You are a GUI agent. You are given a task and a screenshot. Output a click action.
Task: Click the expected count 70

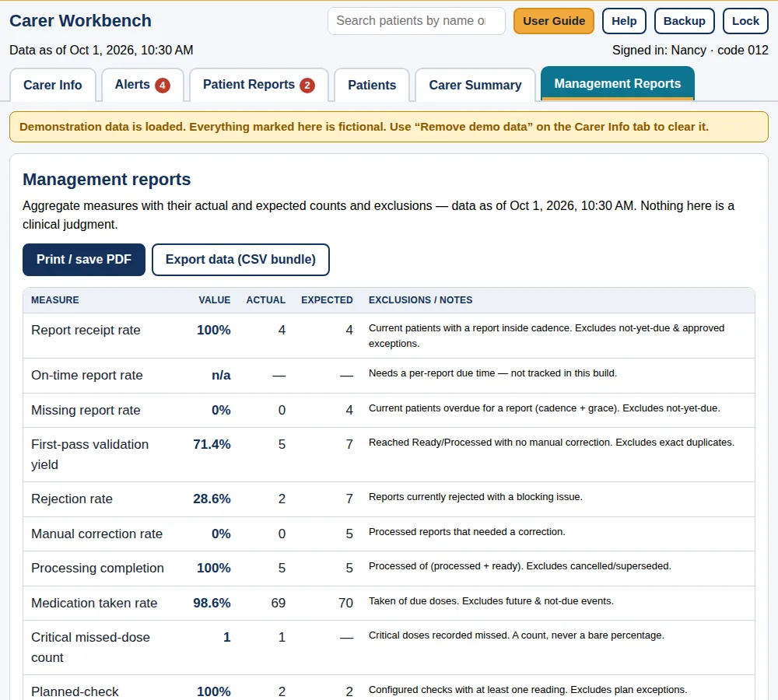pyautogui.click(x=346, y=603)
